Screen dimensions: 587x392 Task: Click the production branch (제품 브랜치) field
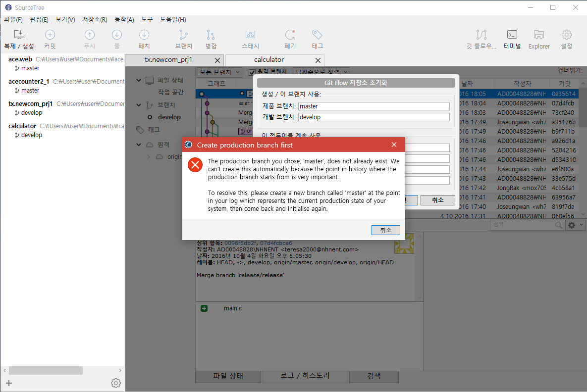(374, 106)
